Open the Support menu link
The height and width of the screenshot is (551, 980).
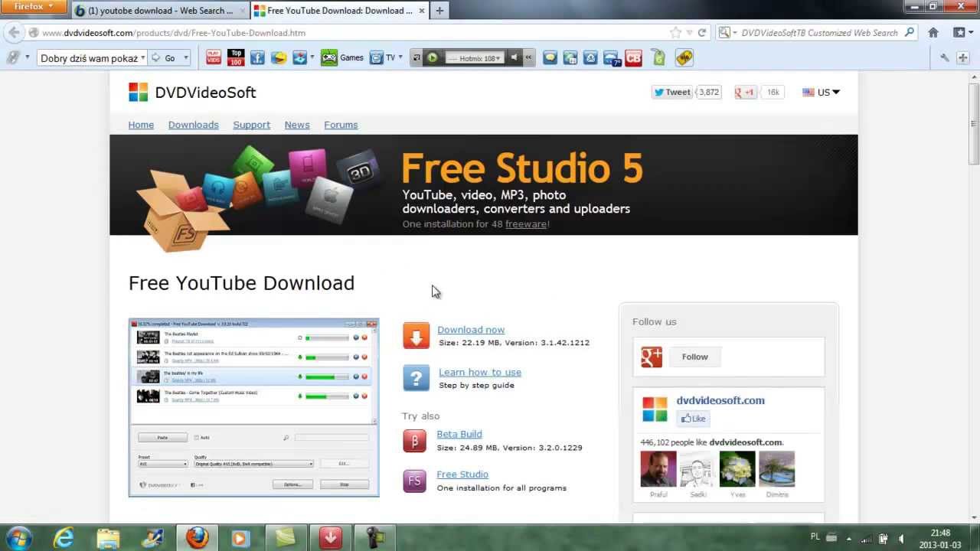coord(252,125)
